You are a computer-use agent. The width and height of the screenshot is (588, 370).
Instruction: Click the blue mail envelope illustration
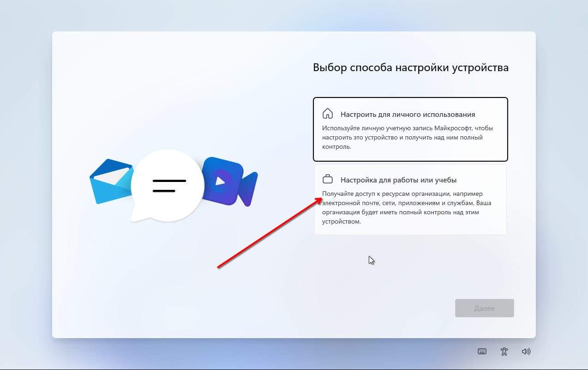(x=111, y=182)
